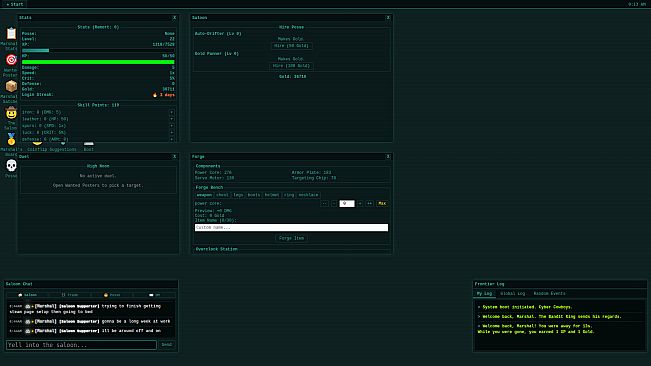This screenshot has width=651, height=366.
Task: Decrease power core by one (-)
Action: pyautogui.click(x=334, y=203)
